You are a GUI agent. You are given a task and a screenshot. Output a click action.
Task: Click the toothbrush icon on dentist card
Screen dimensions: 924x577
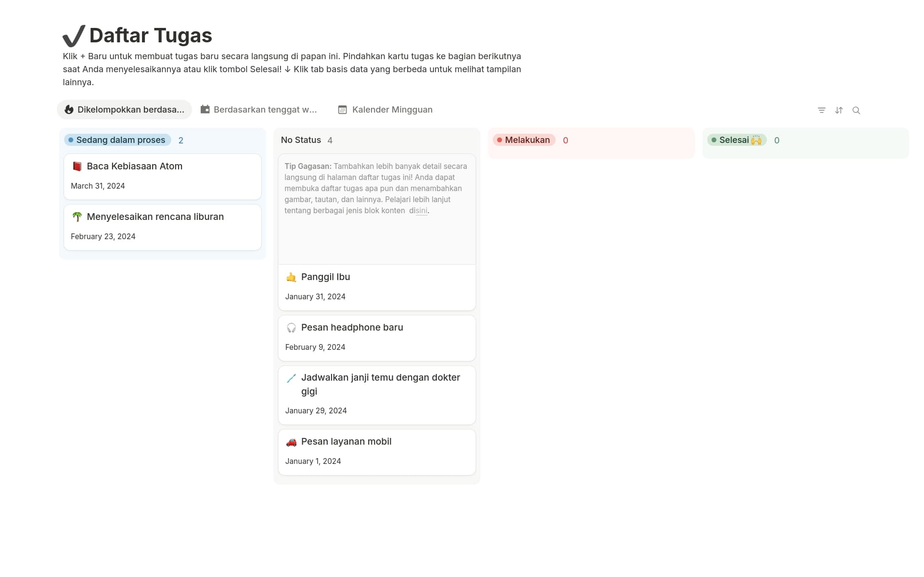[x=291, y=378]
